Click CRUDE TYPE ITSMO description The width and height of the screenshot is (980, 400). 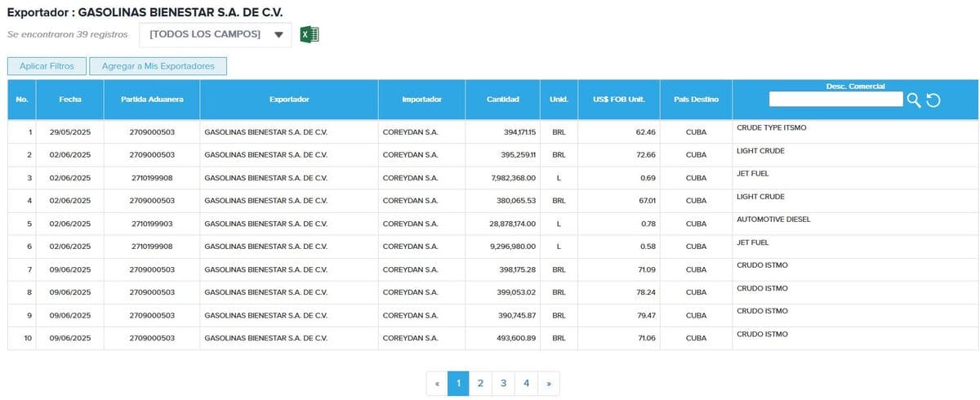772,128
